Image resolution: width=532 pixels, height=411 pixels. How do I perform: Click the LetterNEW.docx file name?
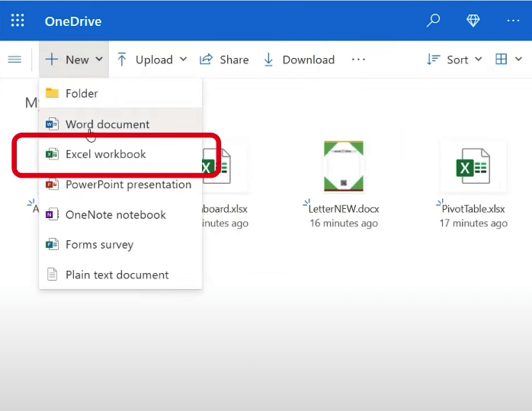coord(344,209)
